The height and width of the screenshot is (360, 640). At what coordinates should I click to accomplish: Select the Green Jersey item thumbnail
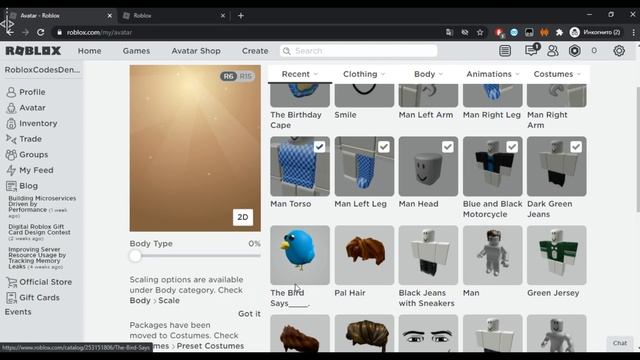tap(557, 255)
